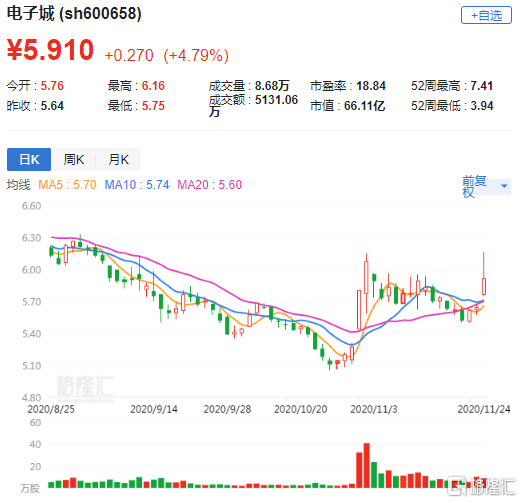Image resolution: width=522 pixels, height=503 pixels.
Task: Click the 今开 value 5.76
Action: [52, 86]
